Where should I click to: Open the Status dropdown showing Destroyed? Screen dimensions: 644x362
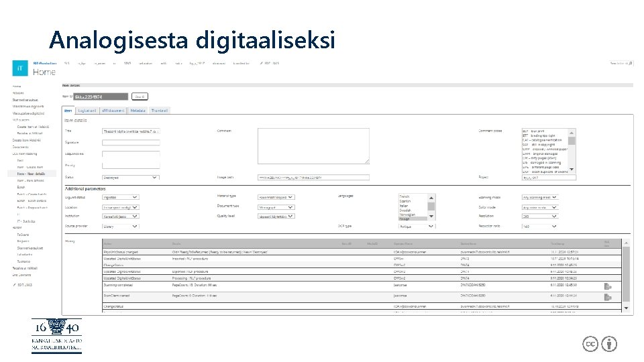[131, 177]
